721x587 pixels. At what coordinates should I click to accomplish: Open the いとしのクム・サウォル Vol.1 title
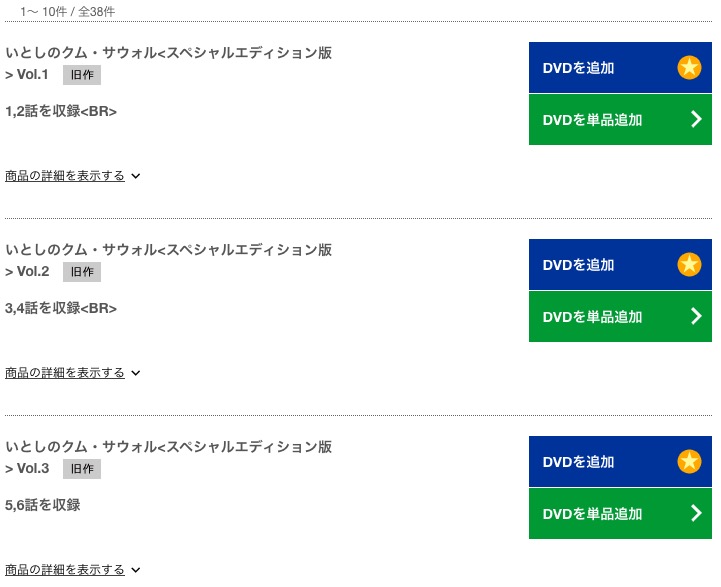point(168,63)
